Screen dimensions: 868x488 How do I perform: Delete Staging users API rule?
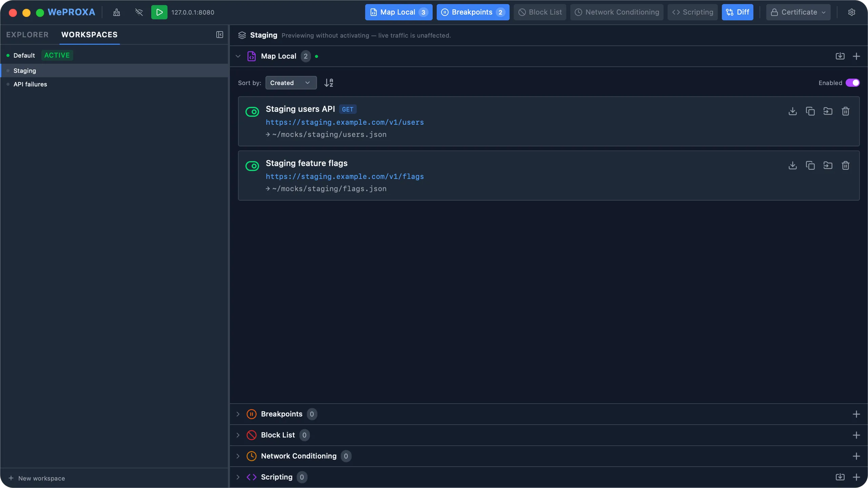[x=845, y=111]
